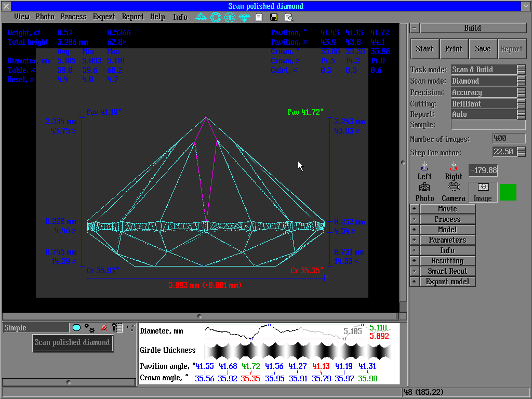532x399 pixels.
Task: Open the Process menu
Action: tap(73, 17)
